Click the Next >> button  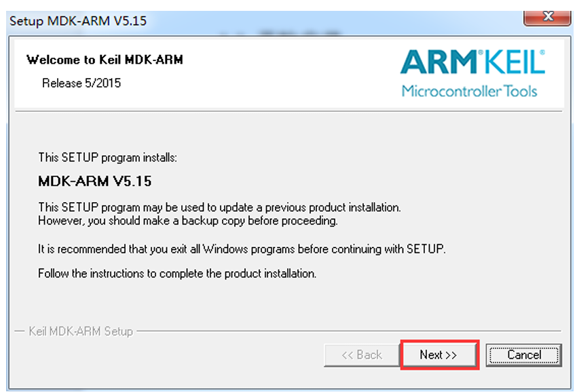439,355
